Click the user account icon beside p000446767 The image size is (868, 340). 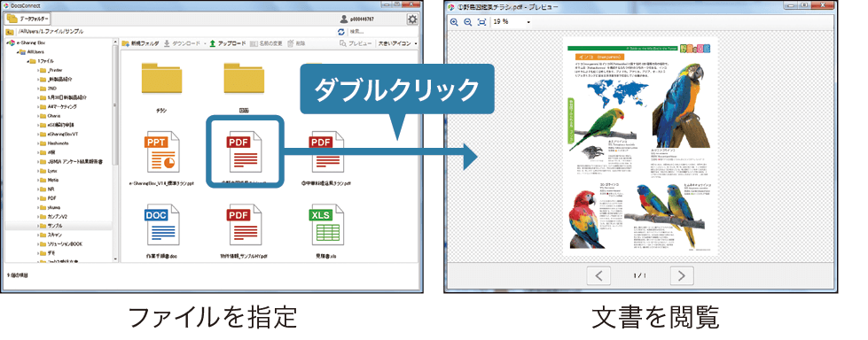click(x=344, y=19)
